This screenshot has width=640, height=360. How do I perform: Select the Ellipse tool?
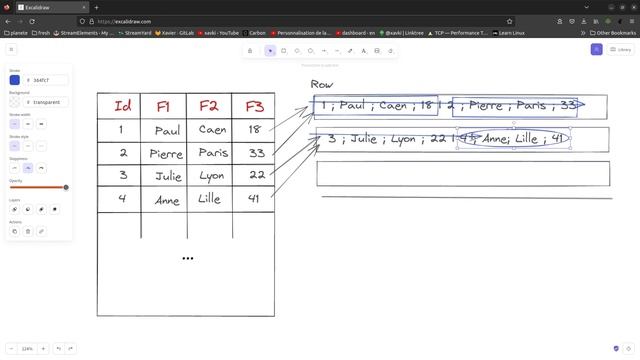point(311,51)
